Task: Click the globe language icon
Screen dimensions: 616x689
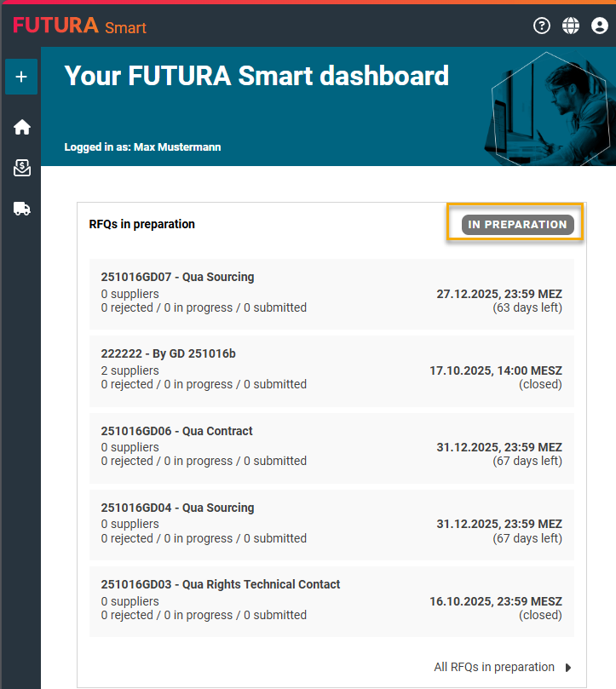Action: tap(571, 26)
